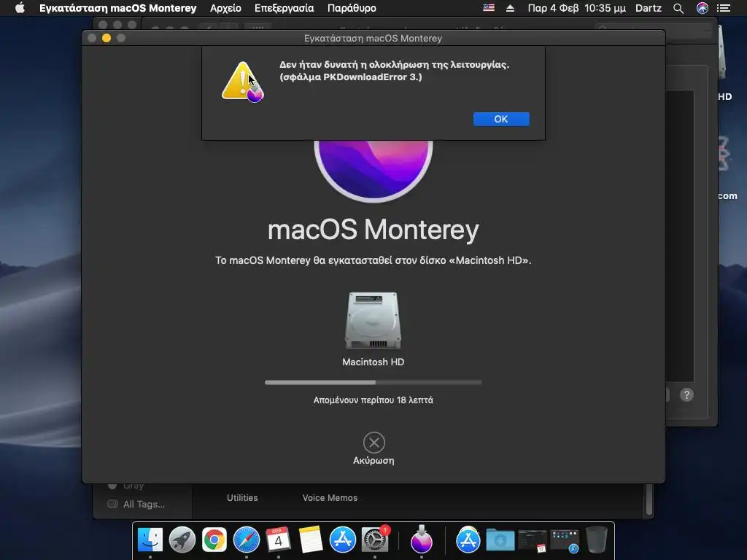Click the help question mark button behind
Screen dimensions: 747x560
(686, 394)
